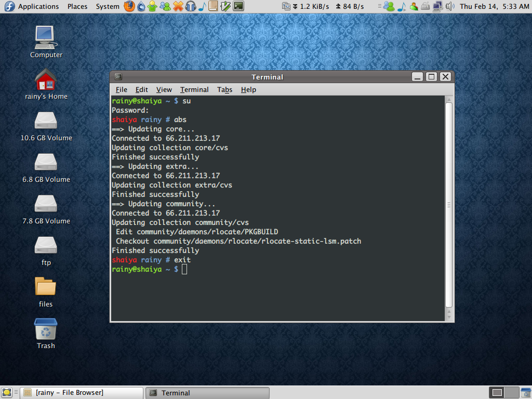Viewport: 532px width, 399px height.
Task: Open the Trash icon on desktop
Action: click(x=46, y=333)
